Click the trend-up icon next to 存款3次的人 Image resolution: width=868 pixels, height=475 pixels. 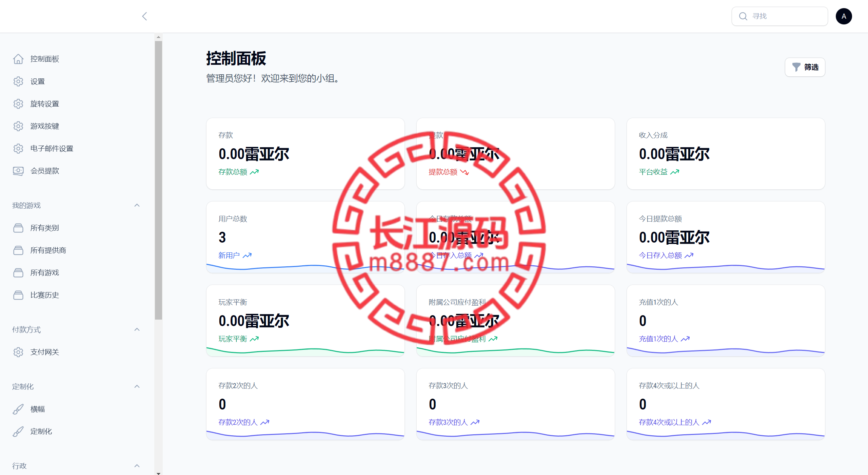point(475,422)
